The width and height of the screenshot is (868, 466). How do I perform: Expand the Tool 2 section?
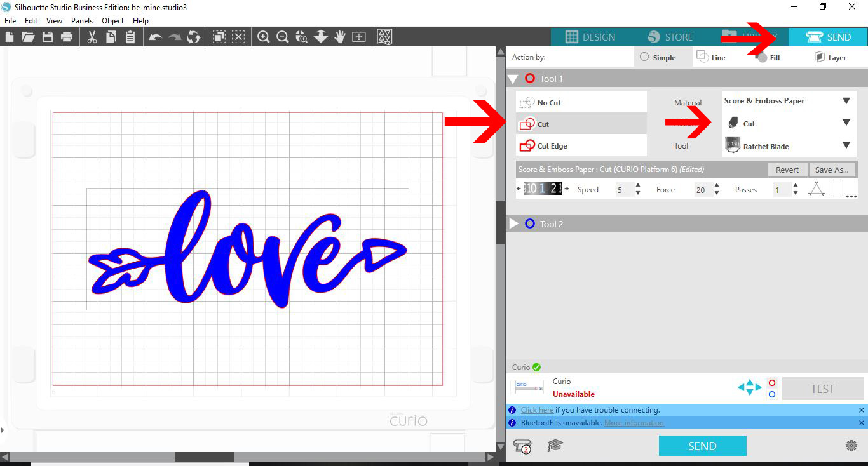[514, 223]
